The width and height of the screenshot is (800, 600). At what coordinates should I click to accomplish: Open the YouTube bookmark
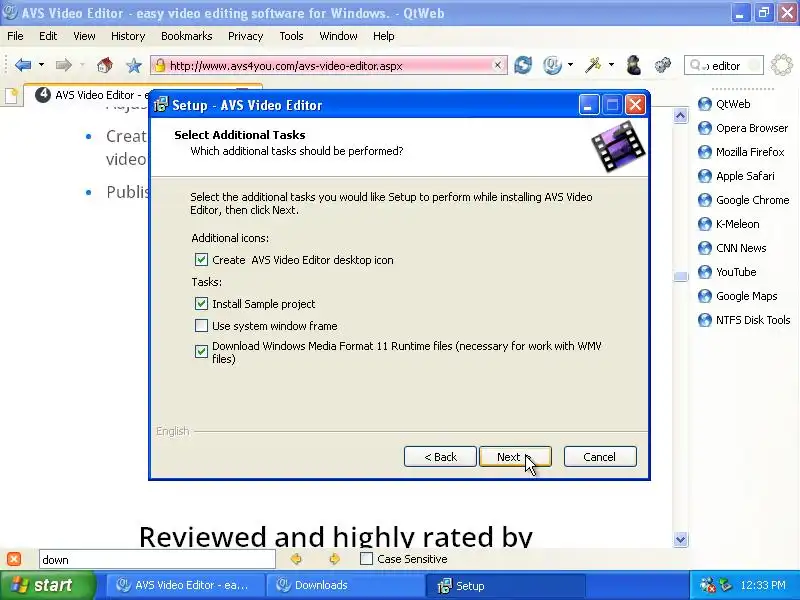pyautogui.click(x=727, y=272)
